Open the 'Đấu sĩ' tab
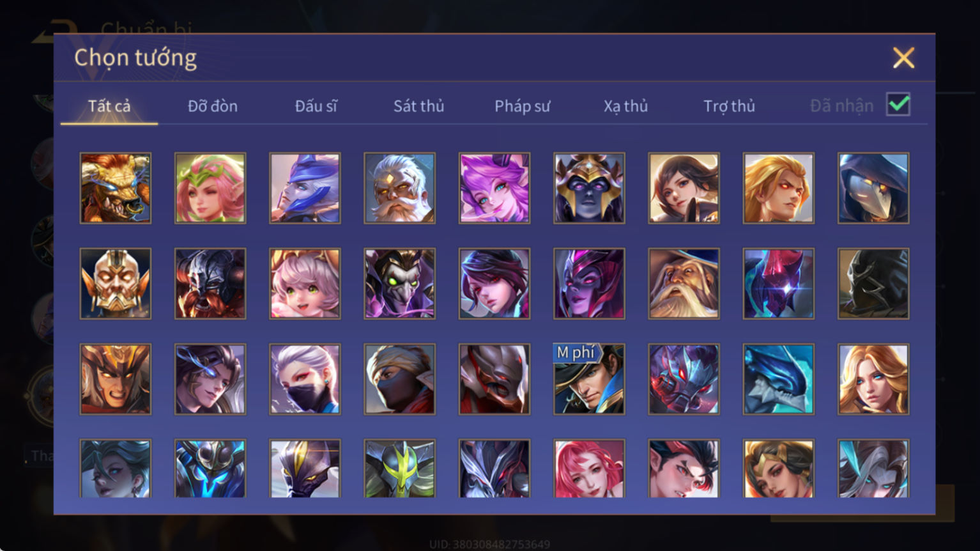Image resolution: width=980 pixels, height=551 pixels. tap(316, 106)
